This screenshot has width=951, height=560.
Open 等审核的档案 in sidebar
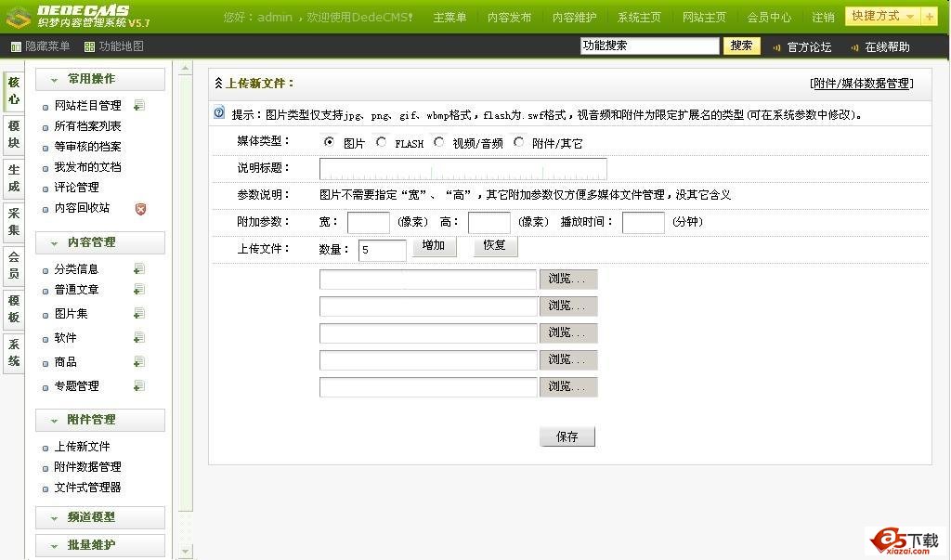coord(87,147)
